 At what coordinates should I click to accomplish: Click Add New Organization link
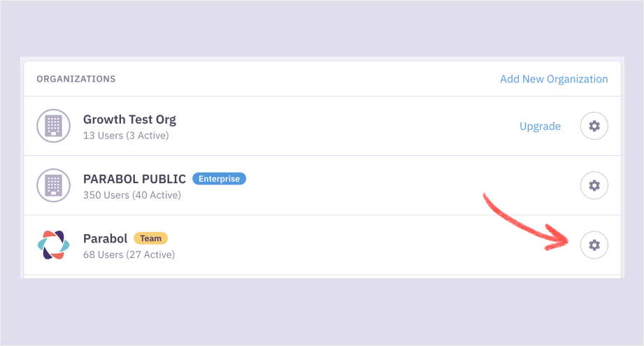click(554, 79)
